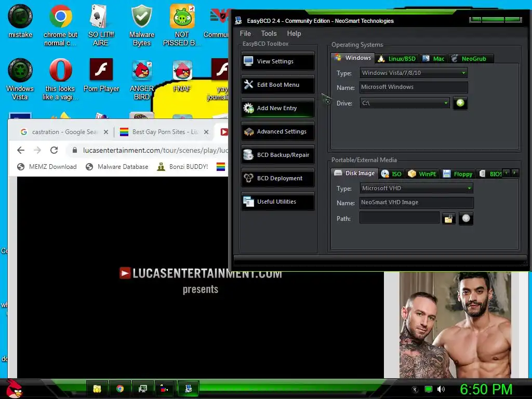Switch to the ISO media tab
The width and height of the screenshot is (532, 399).
(x=391, y=174)
